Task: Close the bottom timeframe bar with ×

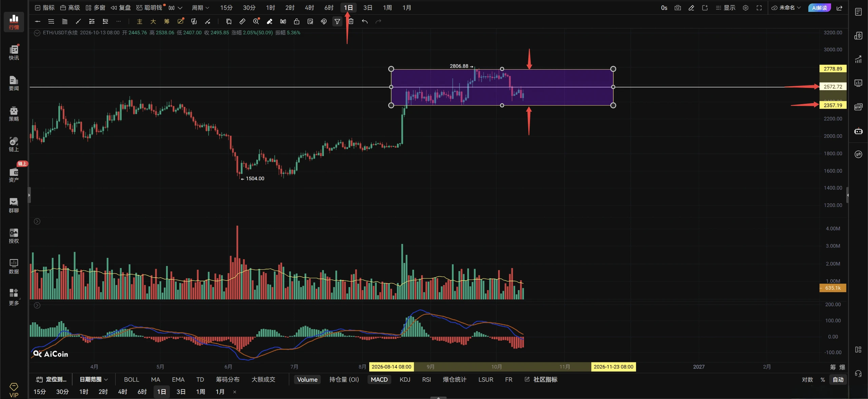Action: point(234,392)
